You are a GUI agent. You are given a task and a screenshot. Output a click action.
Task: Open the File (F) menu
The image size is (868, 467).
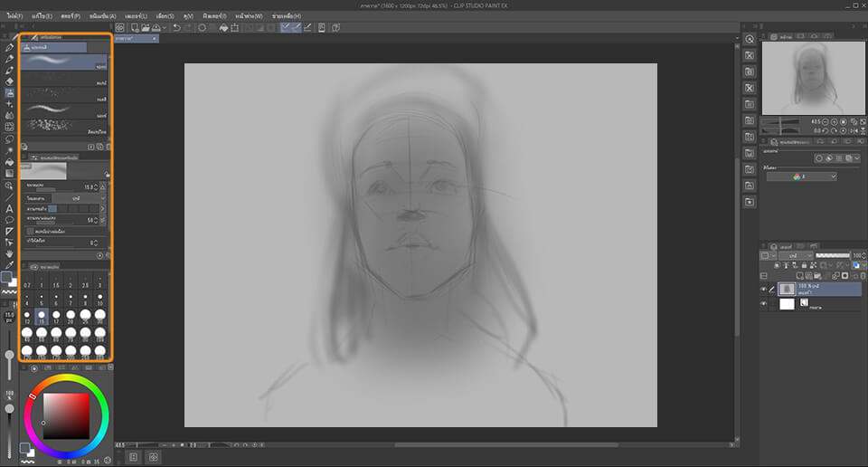14,16
